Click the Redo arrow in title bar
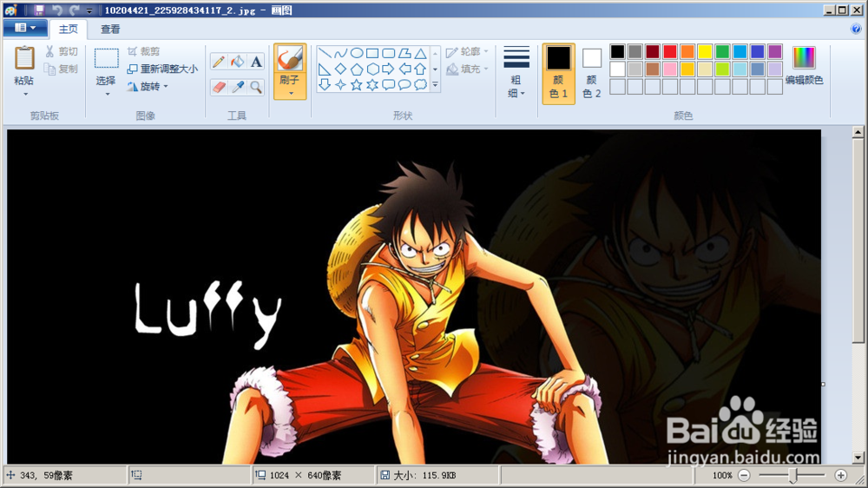The image size is (868, 488). (74, 10)
